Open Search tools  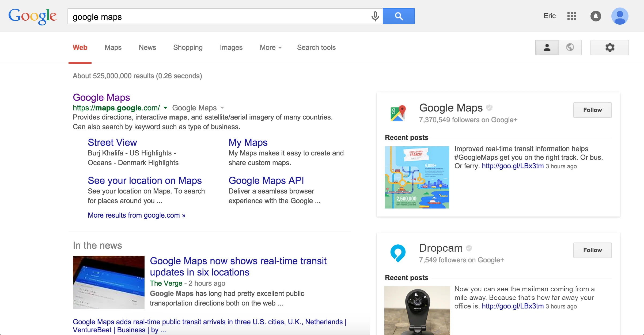pyautogui.click(x=316, y=47)
